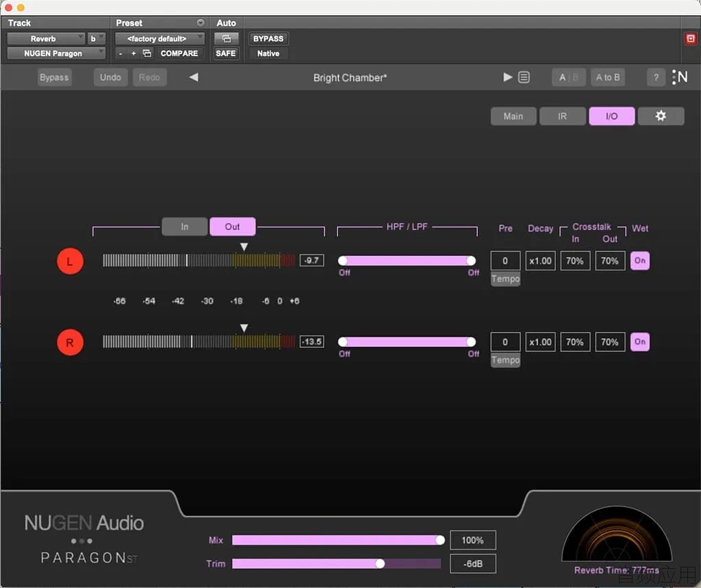Click the R channel red circle
Viewport: 701px width, 588px height.
click(x=71, y=343)
